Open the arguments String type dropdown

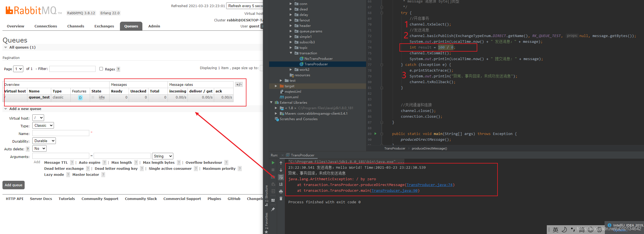tap(163, 156)
